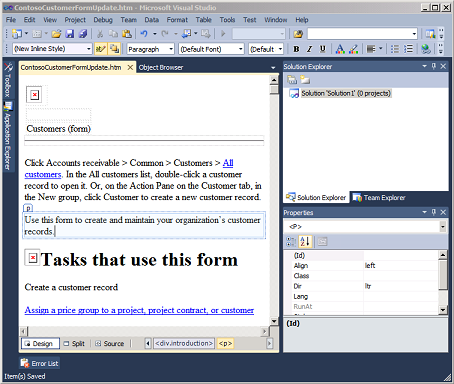
Task: Open the New Project dropdown arrow
Action: click(x=26, y=34)
